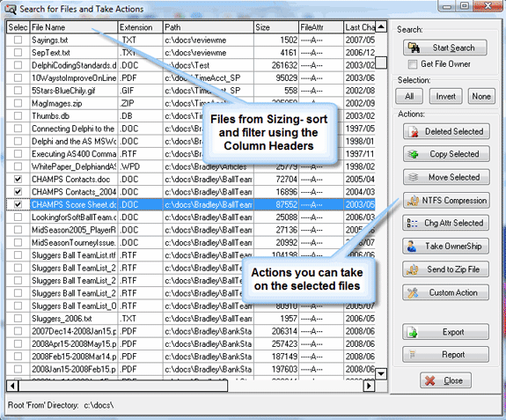Click the NTFS Compression icon
The height and width of the screenshot is (420, 506).
pyautogui.click(x=413, y=200)
